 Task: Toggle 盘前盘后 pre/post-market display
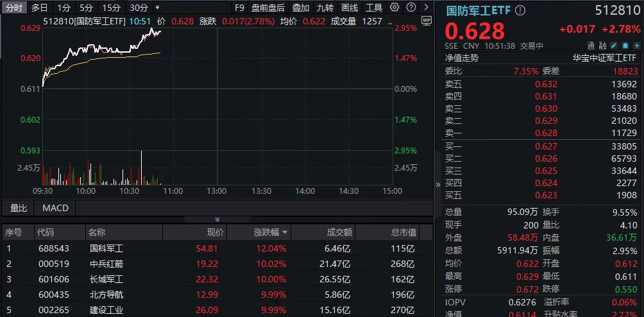pyautogui.click(x=267, y=8)
